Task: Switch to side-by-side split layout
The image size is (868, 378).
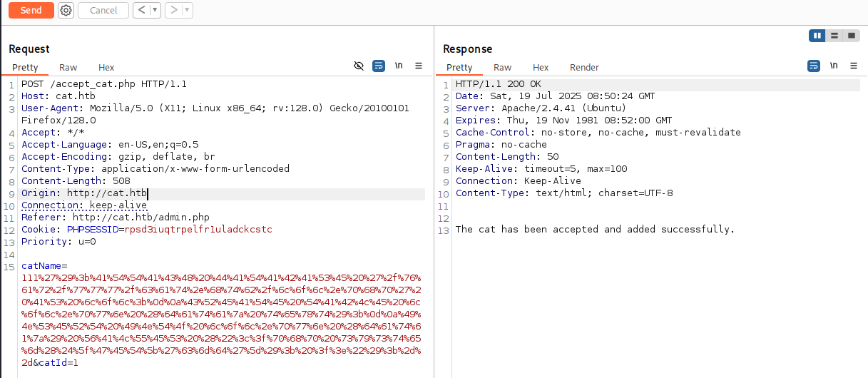Action: tap(817, 35)
